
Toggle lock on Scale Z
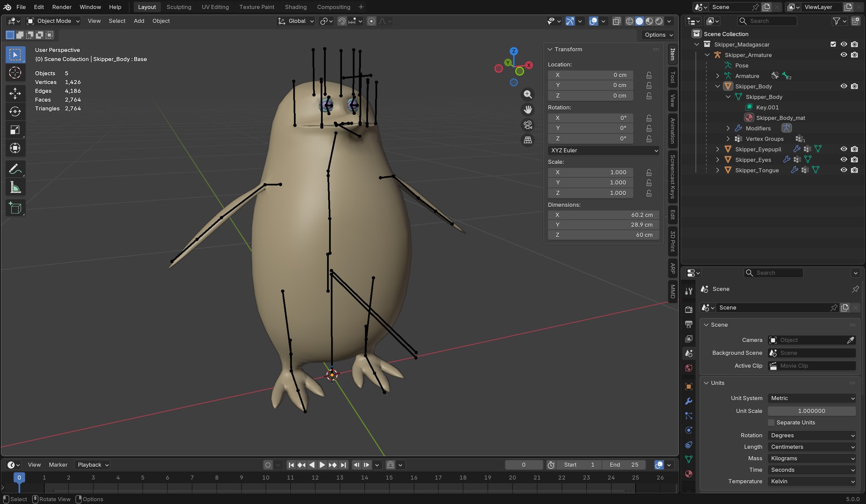(649, 193)
